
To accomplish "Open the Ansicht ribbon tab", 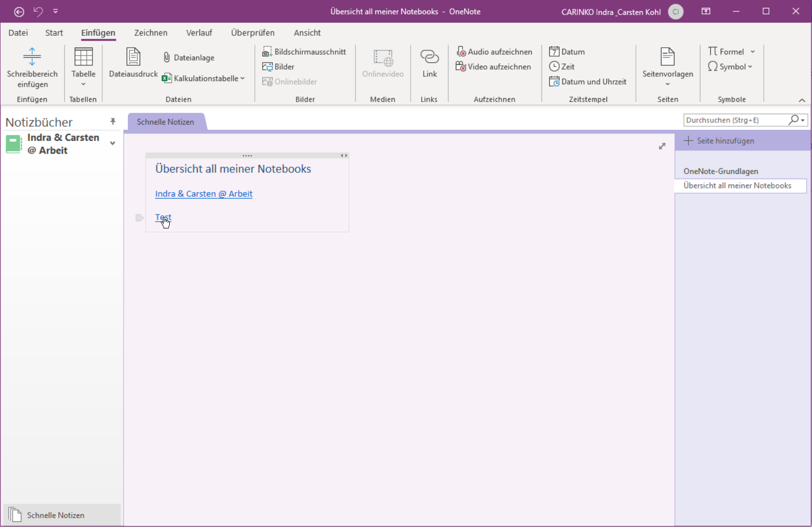I will pyautogui.click(x=307, y=33).
